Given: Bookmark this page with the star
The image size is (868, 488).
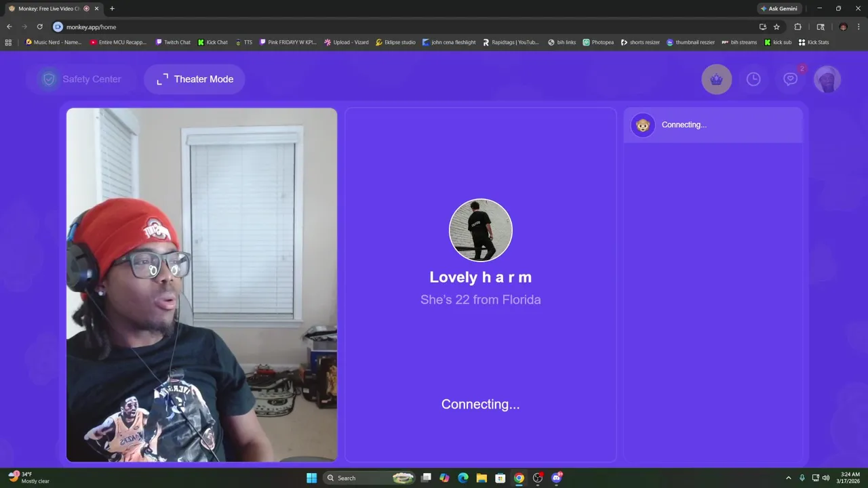Looking at the screenshot, I should coord(776,26).
